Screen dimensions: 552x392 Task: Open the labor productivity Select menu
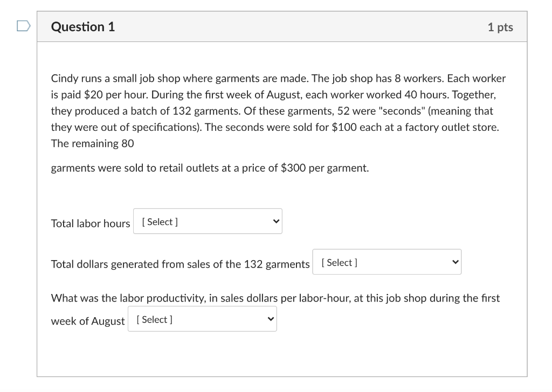coord(202,319)
